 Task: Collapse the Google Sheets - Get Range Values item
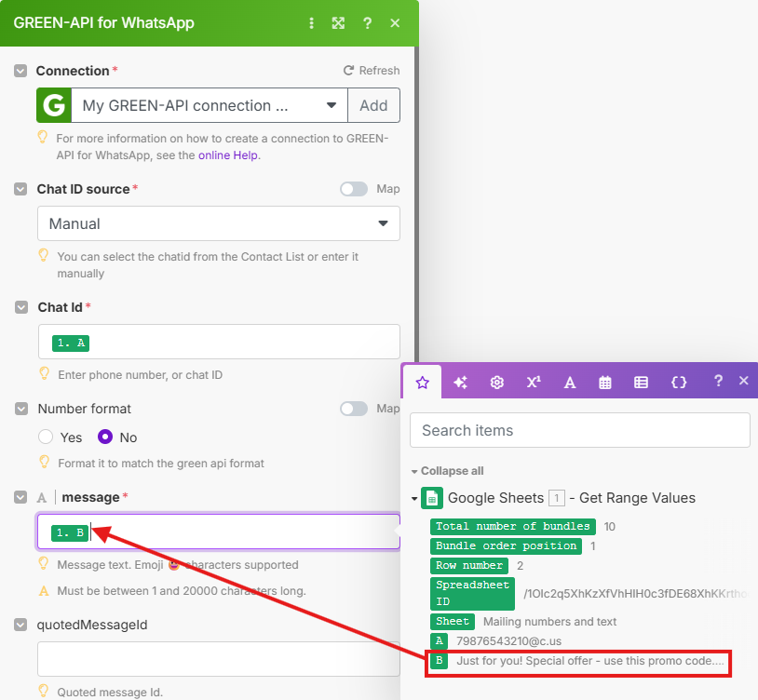click(x=414, y=498)
